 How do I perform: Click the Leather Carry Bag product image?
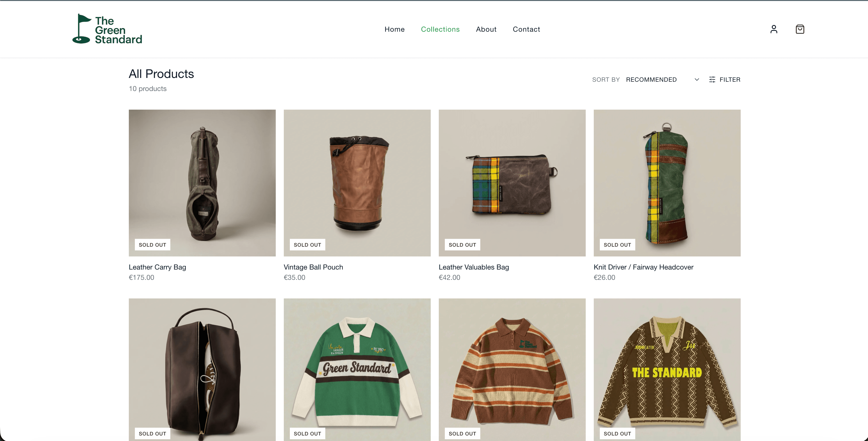click(202, 183)
